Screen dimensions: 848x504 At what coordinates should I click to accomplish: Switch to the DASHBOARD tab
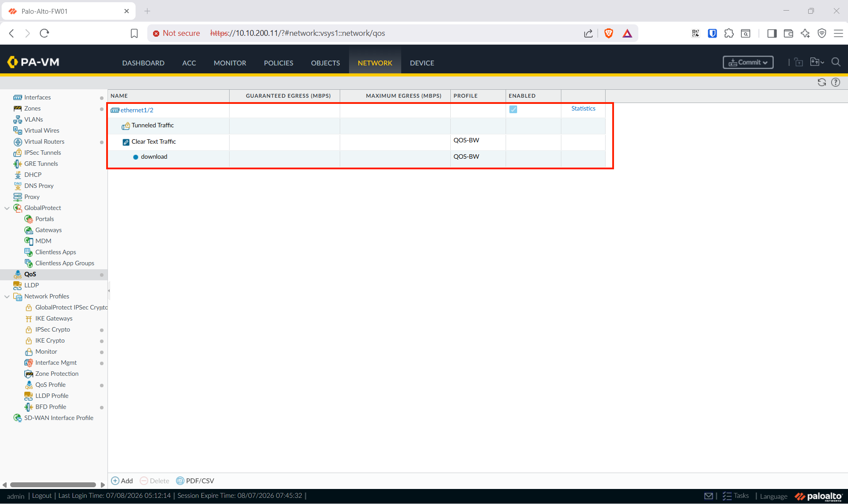click(x=143, y=63)
